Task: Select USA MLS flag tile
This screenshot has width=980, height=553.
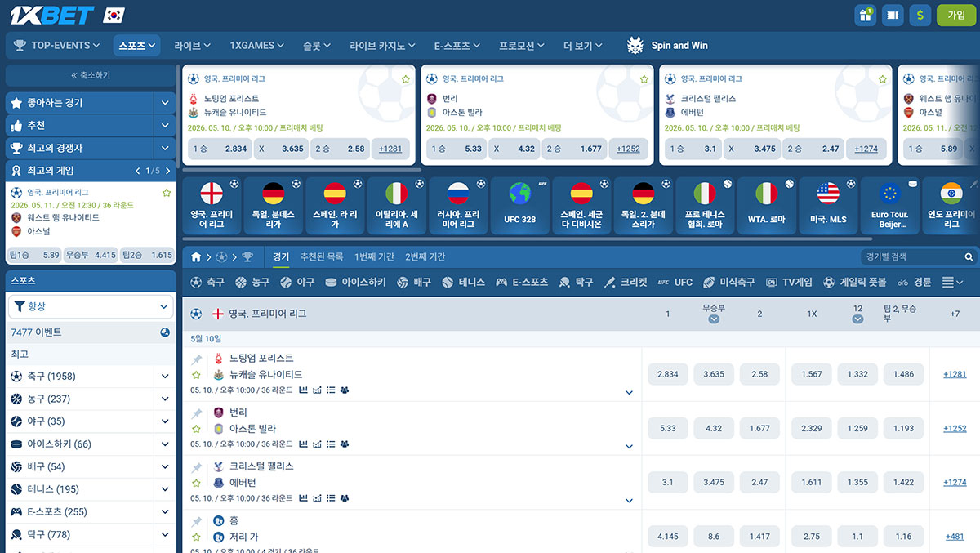Action: click(828, 205)
